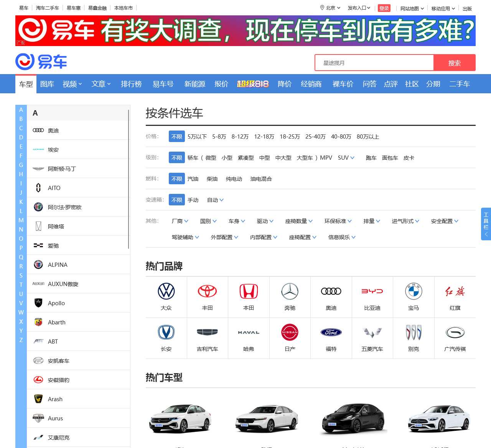Open the 经销商 nav tab
The height and width of the screenshot is (448, 491).
point(311,84)
